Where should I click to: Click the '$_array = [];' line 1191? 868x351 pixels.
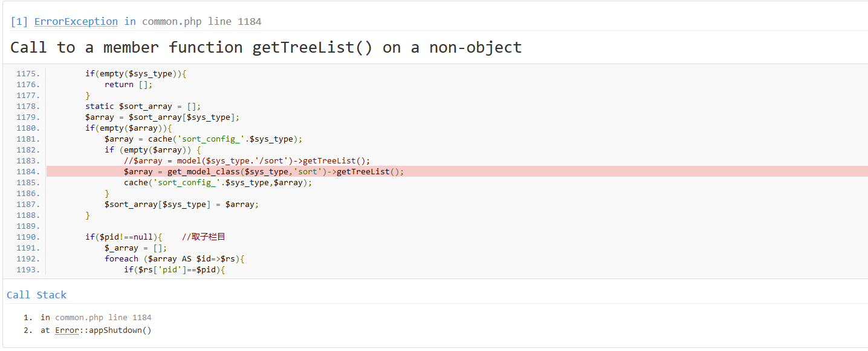[x=135, y=248]
